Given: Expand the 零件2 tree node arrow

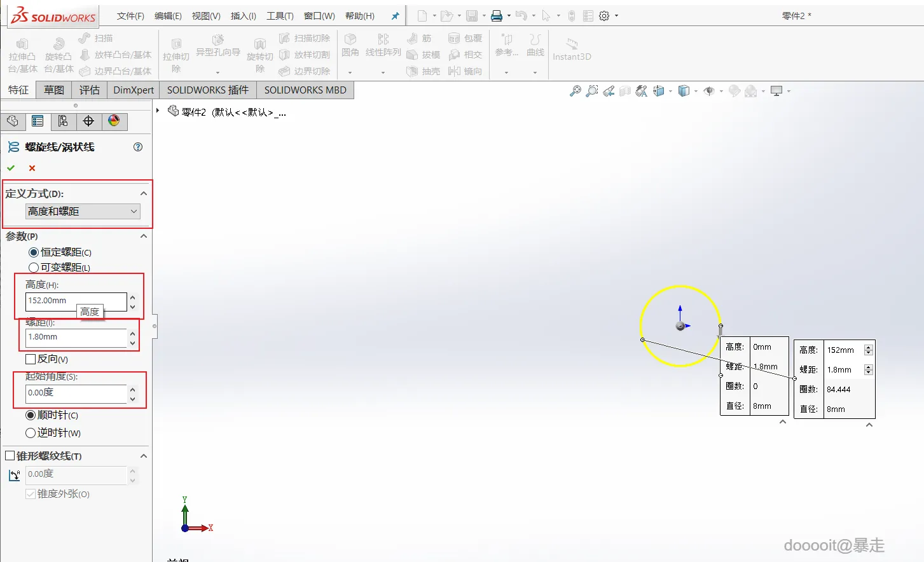Looking at the screenshot, I should pyautogui.click(x=158, y=111).
